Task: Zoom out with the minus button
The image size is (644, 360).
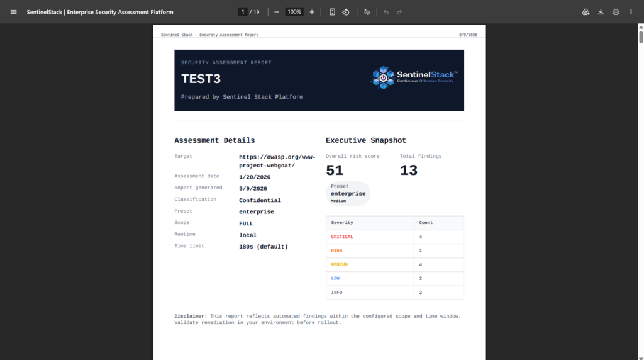Action: pyautogui.click(x=277, y=12)
